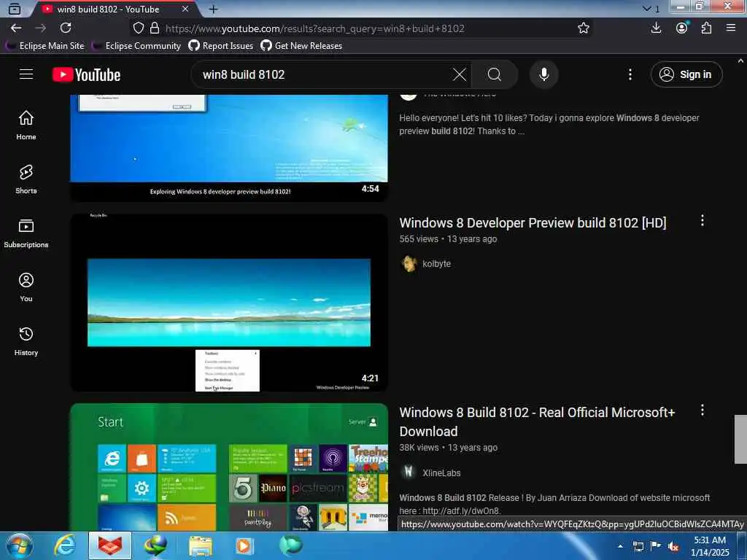The height and width of the screenshot is (560, 747).
Task: Click the network tray icon
Action: pos(638,547)
